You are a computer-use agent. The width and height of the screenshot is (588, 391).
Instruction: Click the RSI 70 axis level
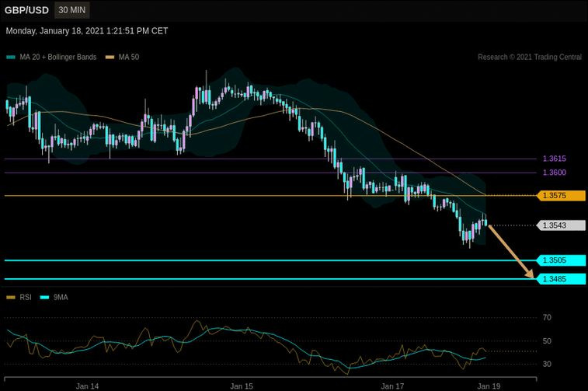[547, 317]
